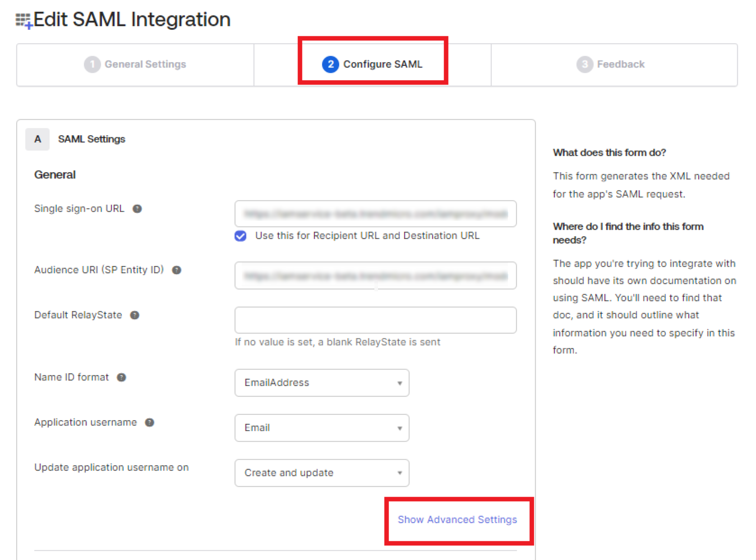Uncheck Use this for Recipient URL checkbox

pyautogui.click(x=240, y=236)
